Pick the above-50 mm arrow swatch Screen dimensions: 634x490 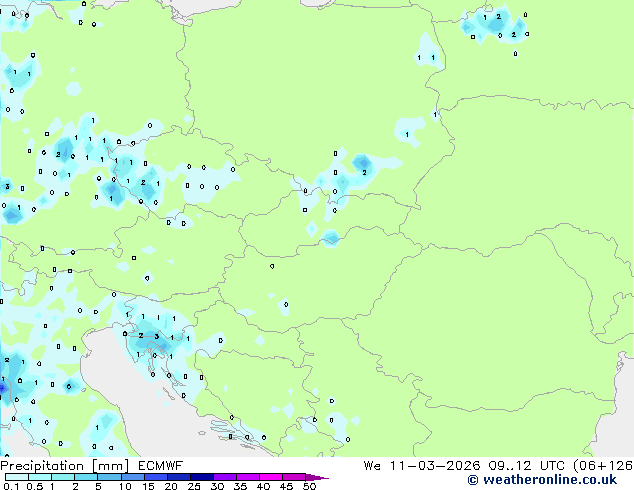point(317,477)
